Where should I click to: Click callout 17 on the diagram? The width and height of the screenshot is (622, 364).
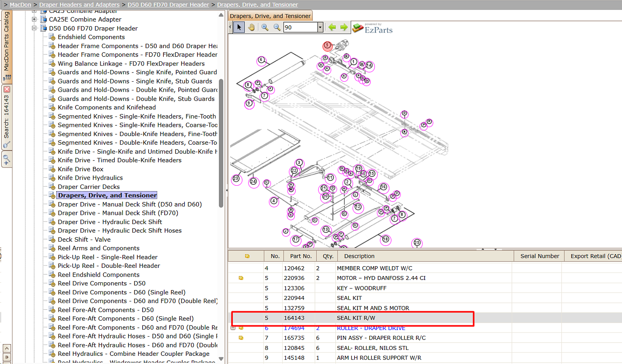click(x=296, y=240)
